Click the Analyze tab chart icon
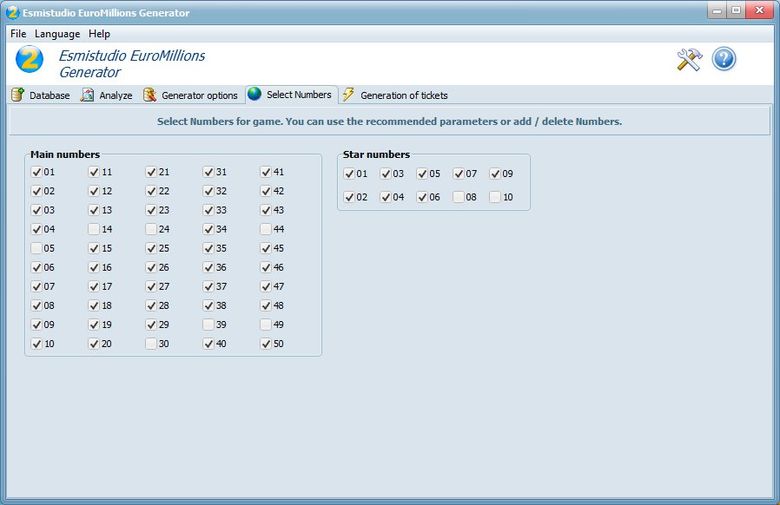The width and height of the screenshot is (780, 505). pos(88,95)
